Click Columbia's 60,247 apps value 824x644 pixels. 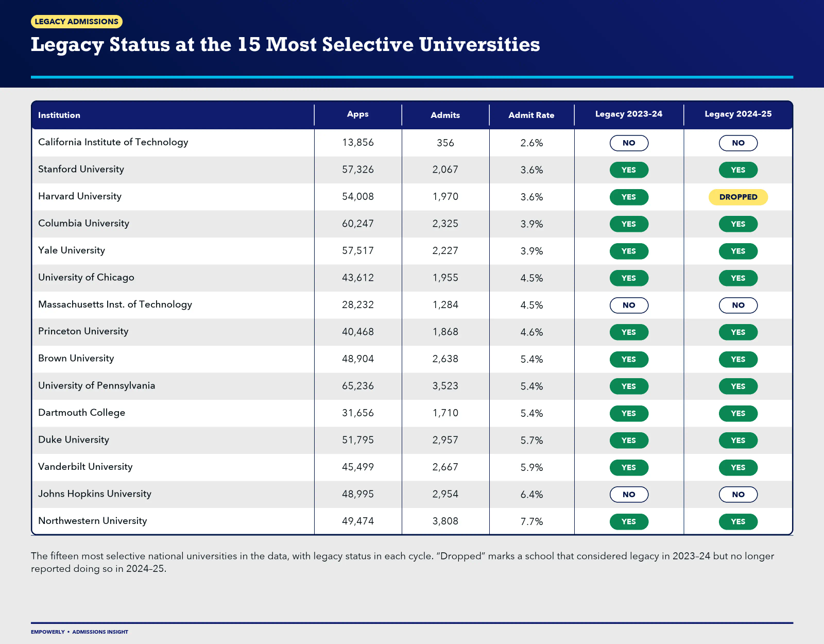358,224
